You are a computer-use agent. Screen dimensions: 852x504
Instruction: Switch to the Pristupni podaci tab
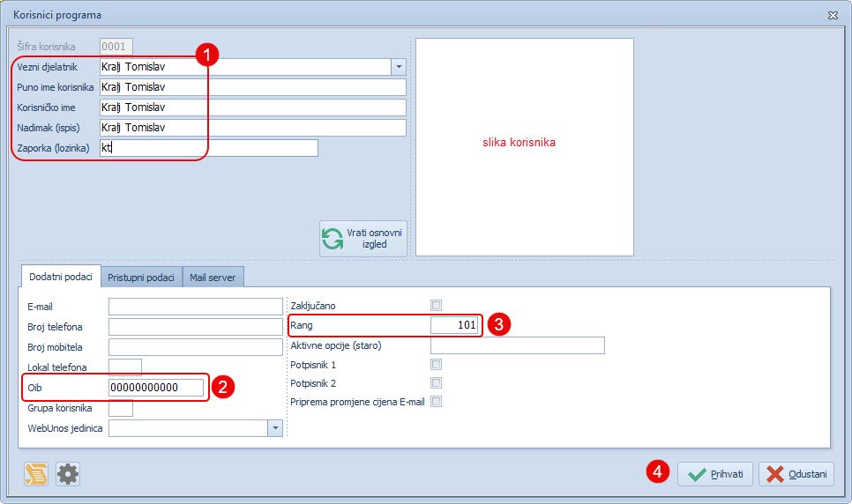click(x=141, y=277)
